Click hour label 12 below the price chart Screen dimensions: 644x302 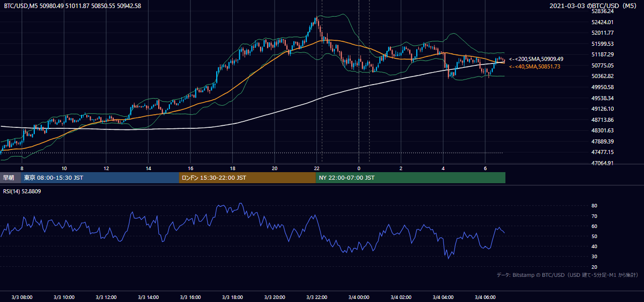(x=106, y=168)
